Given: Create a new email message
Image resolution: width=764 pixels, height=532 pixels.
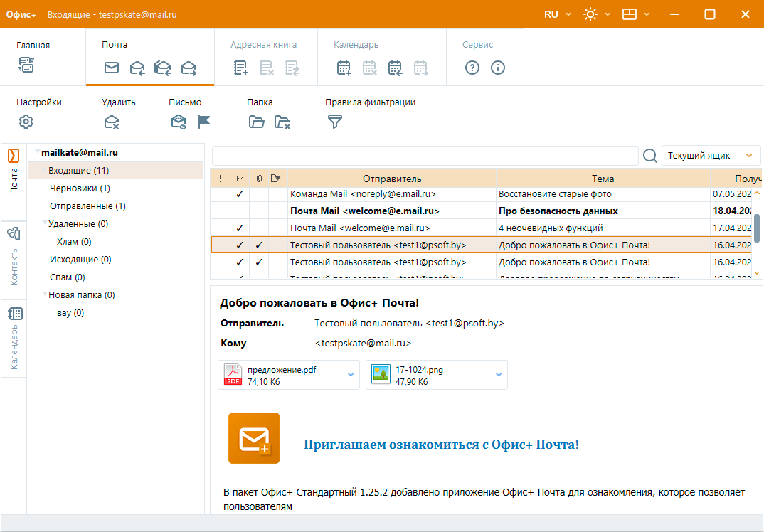Looking at the screenshot, I should point(111,68).
